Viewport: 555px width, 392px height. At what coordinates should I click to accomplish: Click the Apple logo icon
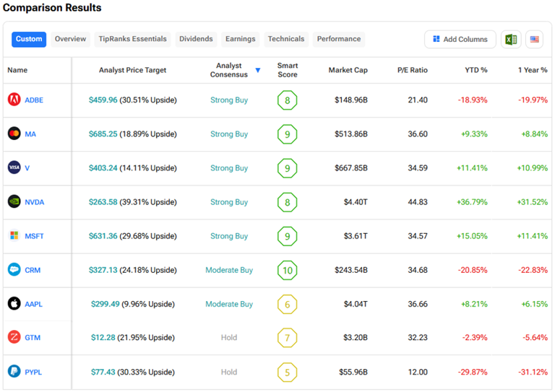point(14,304)
